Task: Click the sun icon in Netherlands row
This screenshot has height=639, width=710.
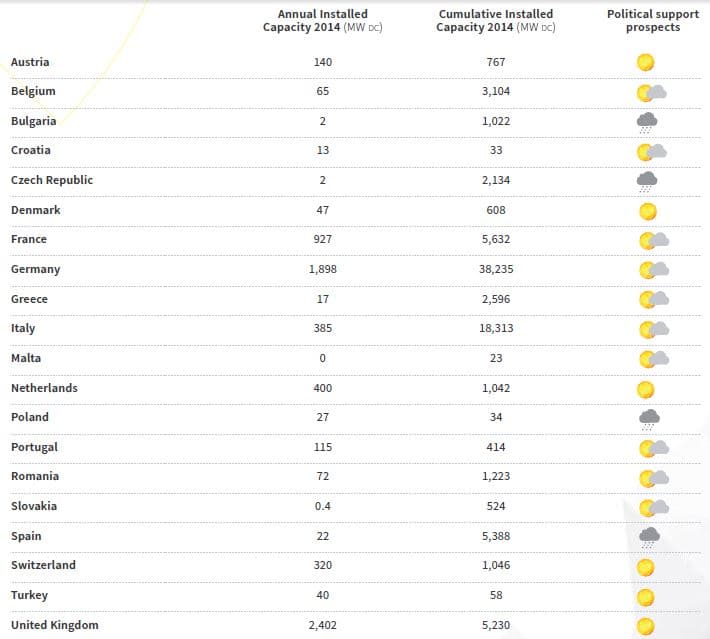Action: [646, 388]
